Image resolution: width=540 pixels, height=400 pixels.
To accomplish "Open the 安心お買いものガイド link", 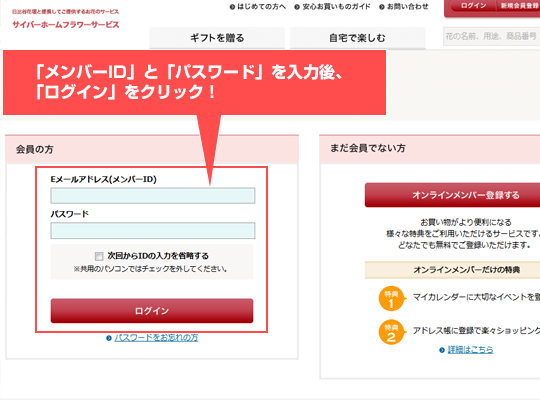I will point(332,7).
